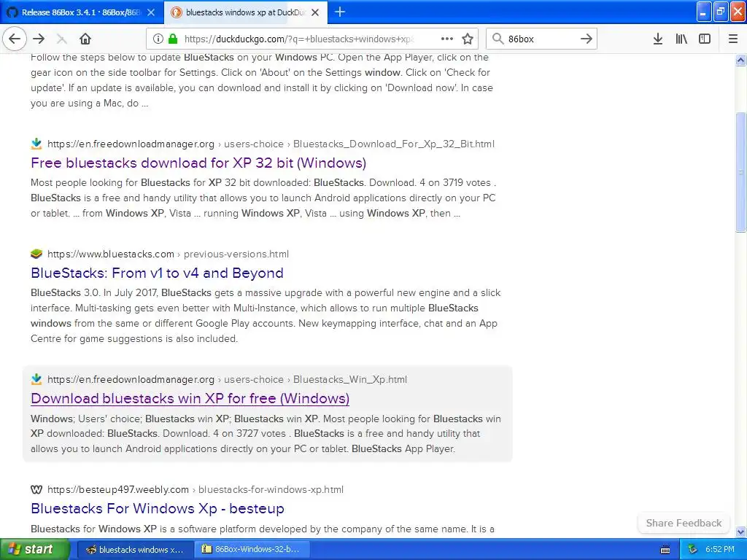Open page actions three-dots menu
The height and width of the screenshot is (560, 747).
pos(447,39)
